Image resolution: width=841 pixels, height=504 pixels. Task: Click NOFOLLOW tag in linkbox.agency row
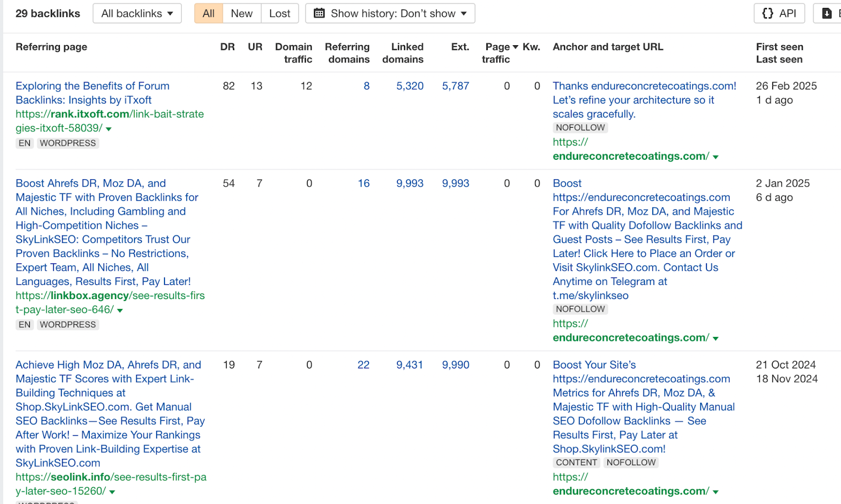[x=580, y=309]
